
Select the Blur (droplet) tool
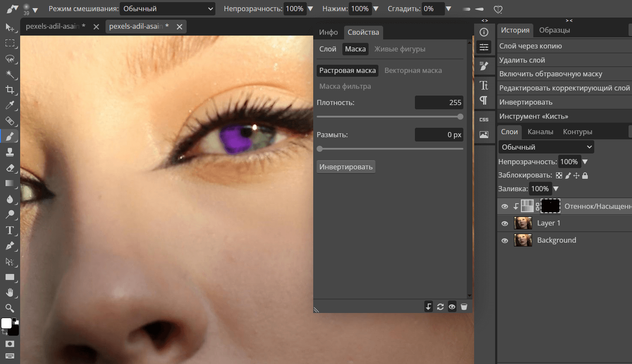pos(9,199)
